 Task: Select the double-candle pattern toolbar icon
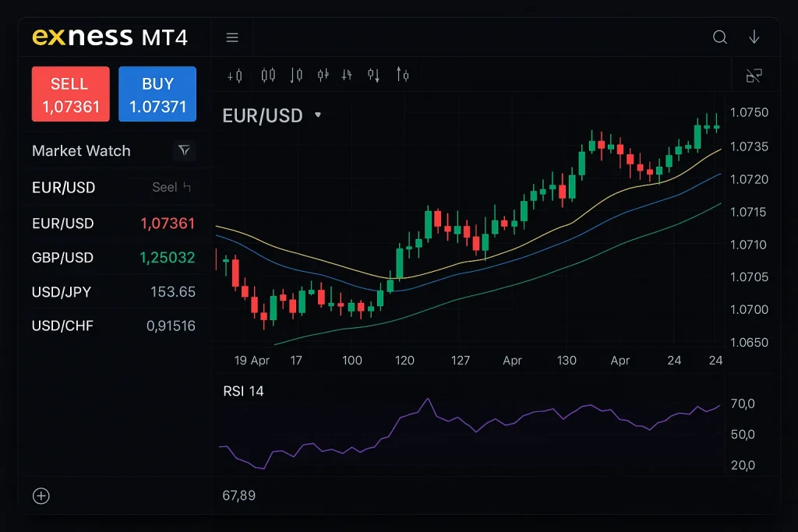pos(269,75)
